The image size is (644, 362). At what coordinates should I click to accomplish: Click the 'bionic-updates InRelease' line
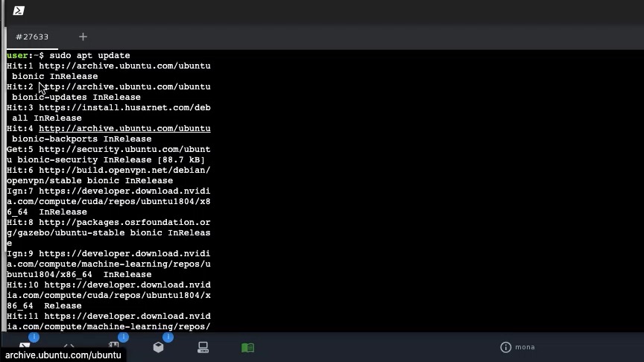pyautogui.click(x=76, y=98)
